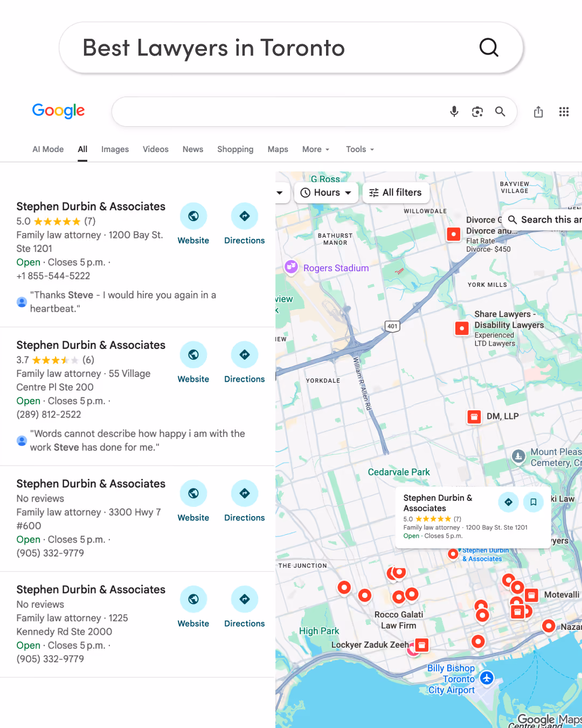
Task: Select the All results tab
Action: point(82,149)
